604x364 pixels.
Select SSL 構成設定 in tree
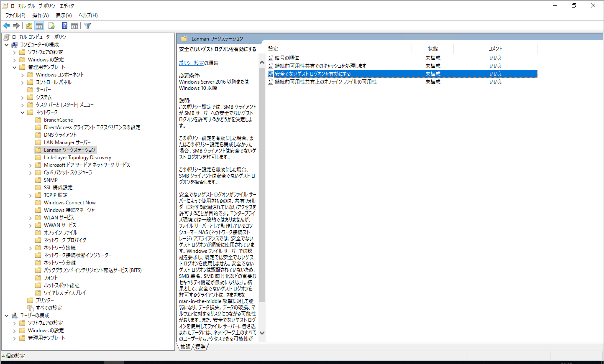pyautogui.click(x=58, y=188)
